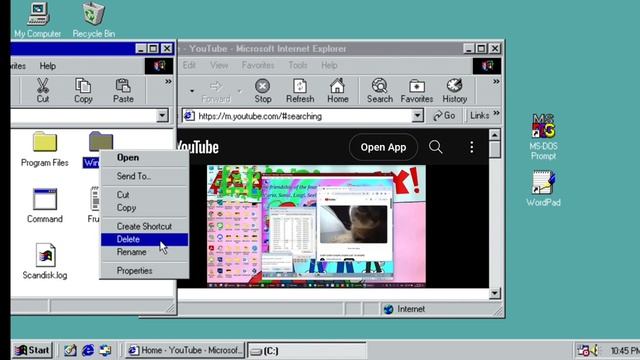Switch to the (C:) taskbar button

[307, 351]
